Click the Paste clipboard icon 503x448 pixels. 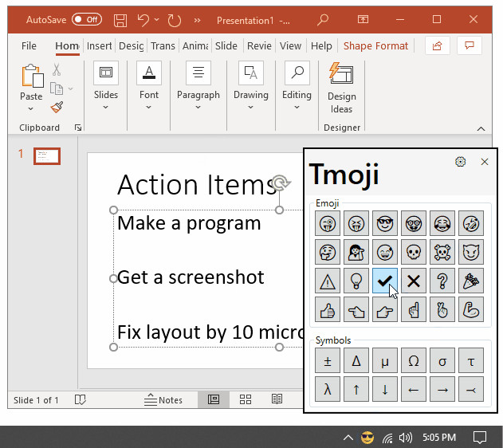32,76
